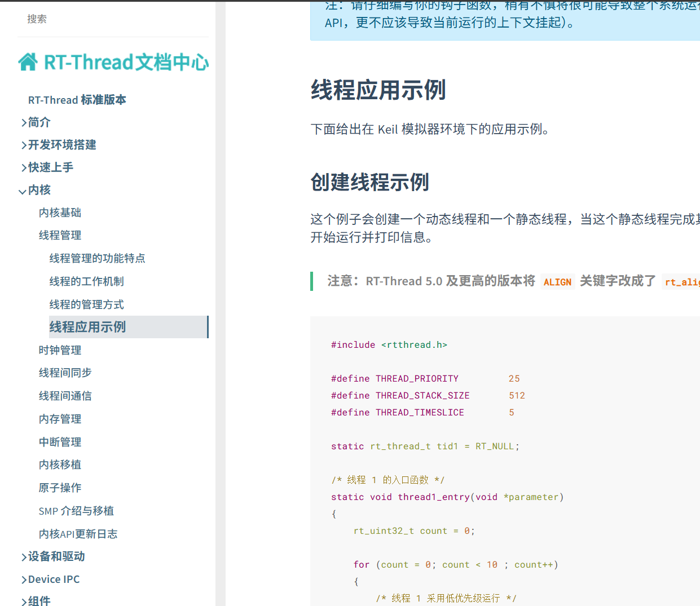This screenshot has height=606, width=700.
Task: Expand the 开发环境搭建 section
Action: pos(62,145)
